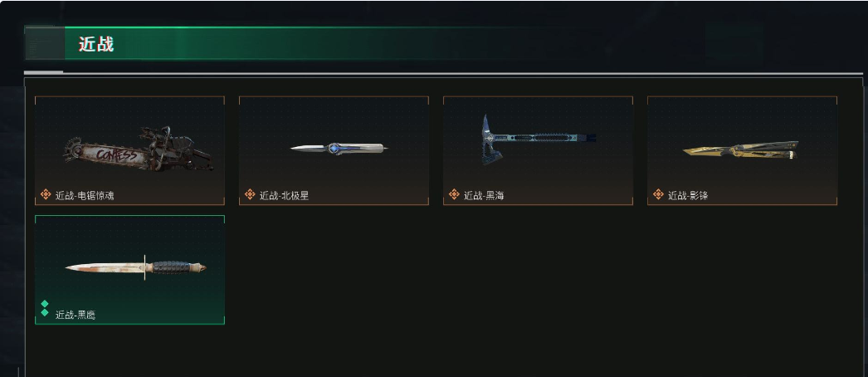The width and height of the screenshot is (868, 377).
Task: Click the lower green diamond beside 近战-黑鹰
Action: (45, 313)
